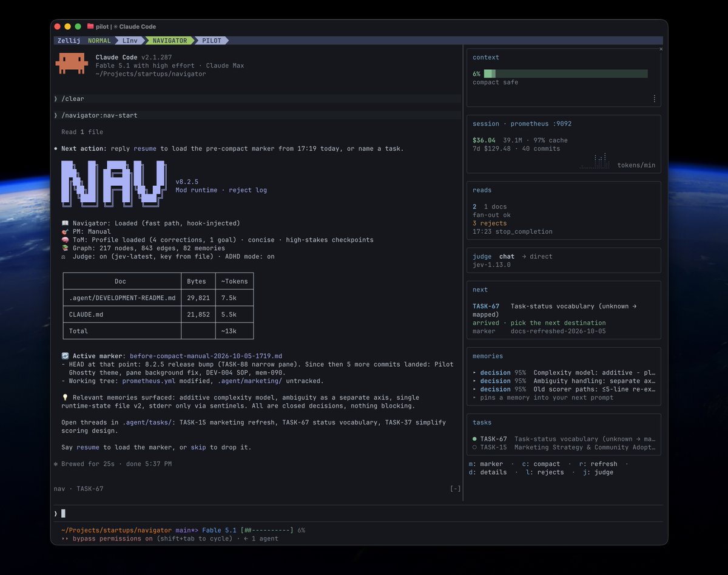The height and width of the screenshot is (575, 728).
Task: Click the lightbulb icon beside Relevant memories
Action: pyautogui.click(x=65, y=397)
